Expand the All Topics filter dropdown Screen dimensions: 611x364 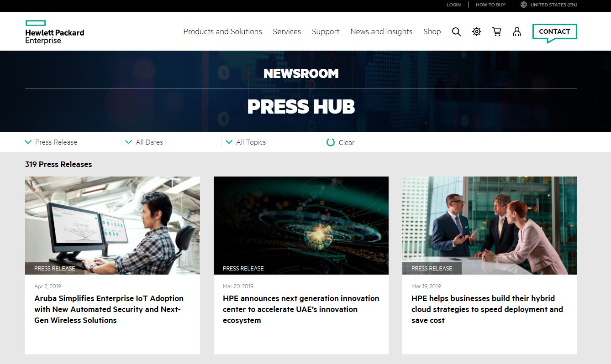(x=246, y=142)
